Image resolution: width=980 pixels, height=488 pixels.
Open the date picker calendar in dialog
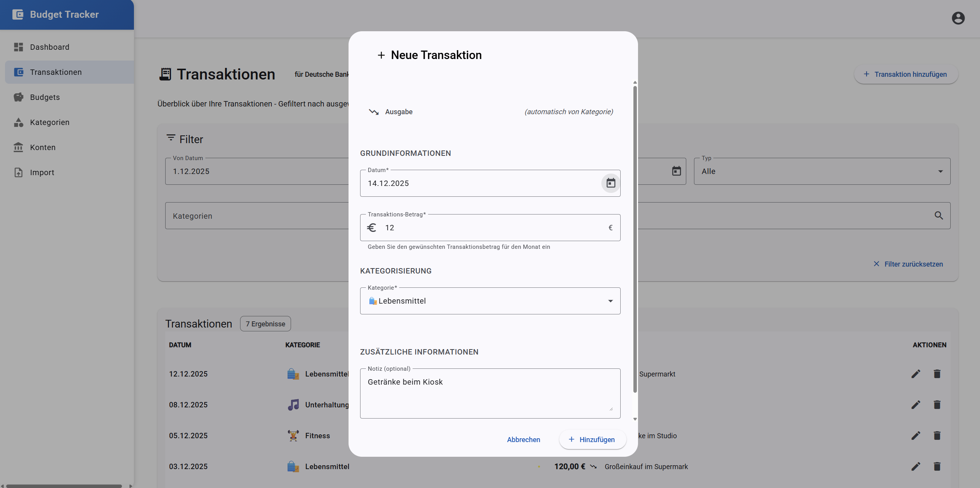[x=611, y=183]
